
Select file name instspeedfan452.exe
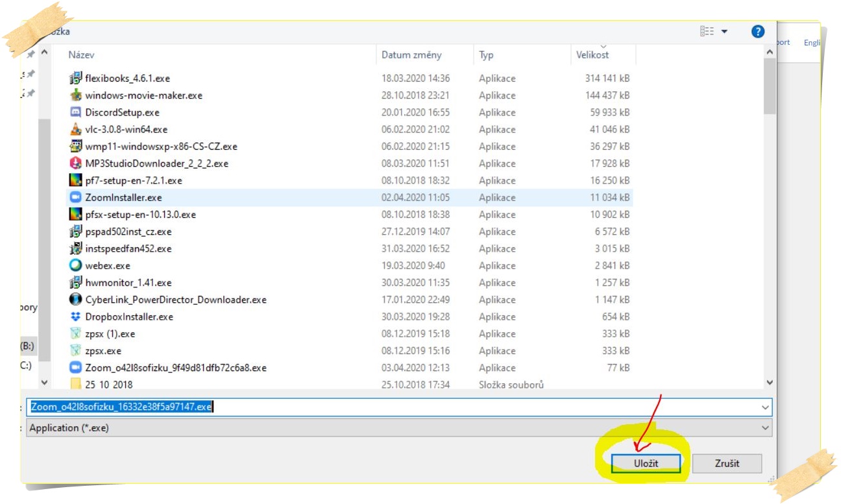click(x=128, y=248)
